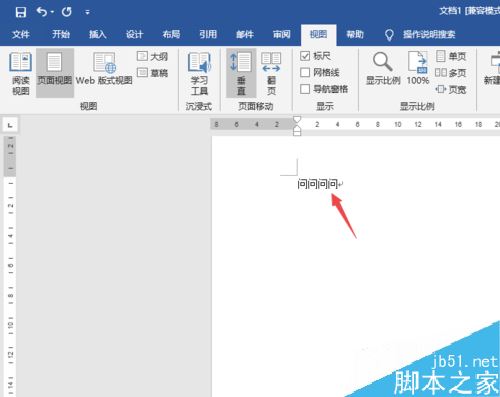Switch to 大纲 outline view
The width and height of the screenshot is (500, 397).
tap(152, 56)
